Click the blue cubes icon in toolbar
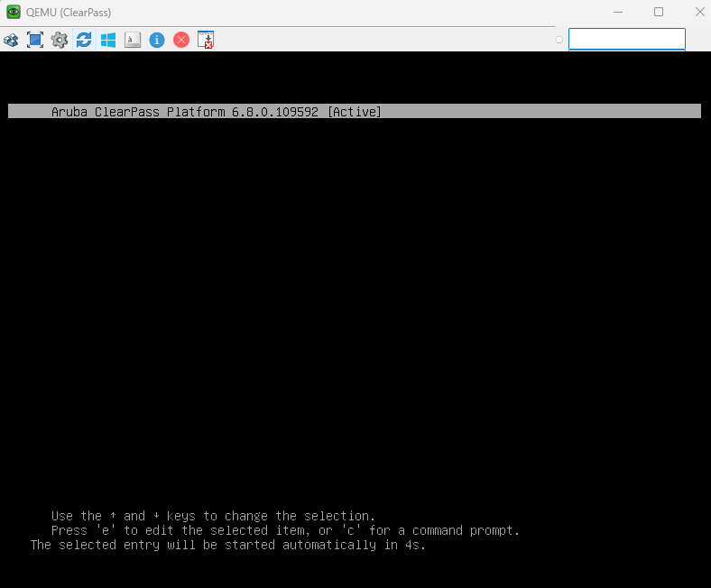 coord(11,40)
